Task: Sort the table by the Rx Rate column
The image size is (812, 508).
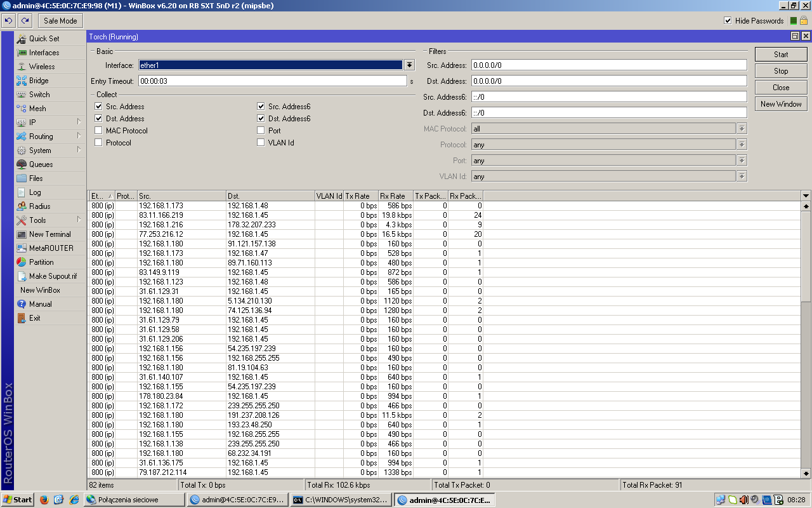Action: (396, 196)
